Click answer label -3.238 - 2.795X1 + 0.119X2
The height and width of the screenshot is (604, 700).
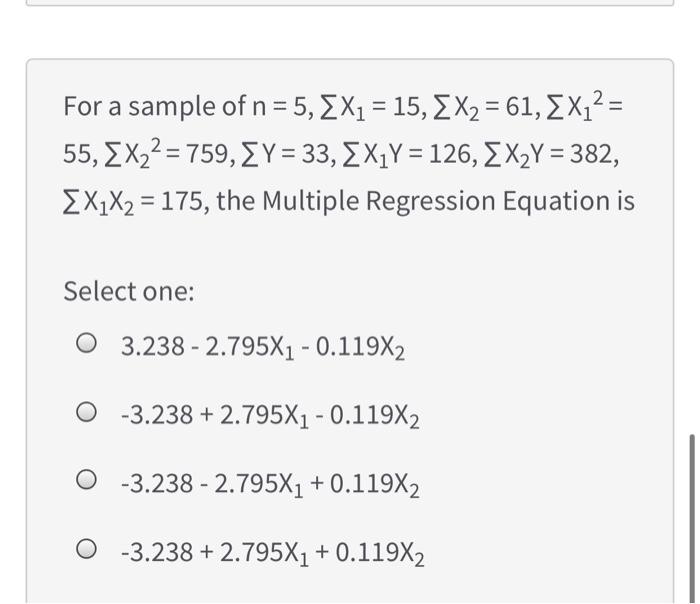[270, 484]
